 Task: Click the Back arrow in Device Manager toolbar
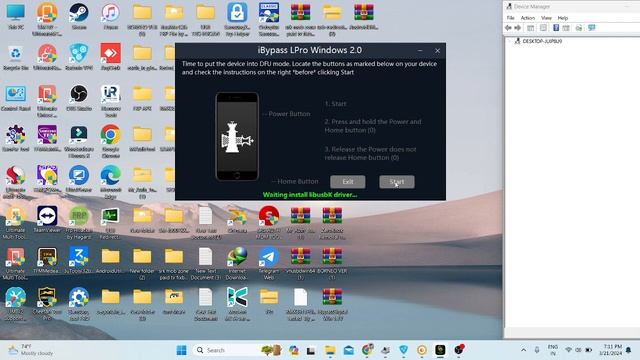[x=508, y=28]
